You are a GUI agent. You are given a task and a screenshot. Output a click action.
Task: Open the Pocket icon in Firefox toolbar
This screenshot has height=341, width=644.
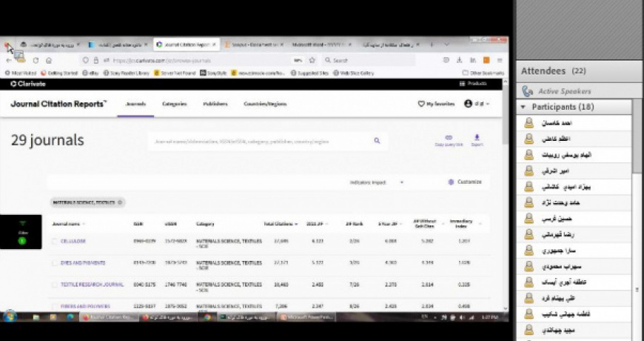click(446, 60)
